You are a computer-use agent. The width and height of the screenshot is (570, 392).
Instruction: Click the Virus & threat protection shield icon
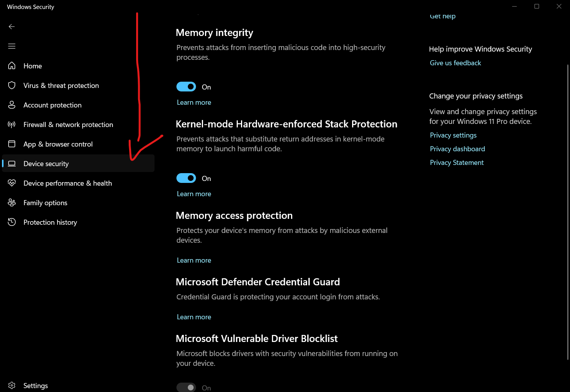click(x=12, y=85)
